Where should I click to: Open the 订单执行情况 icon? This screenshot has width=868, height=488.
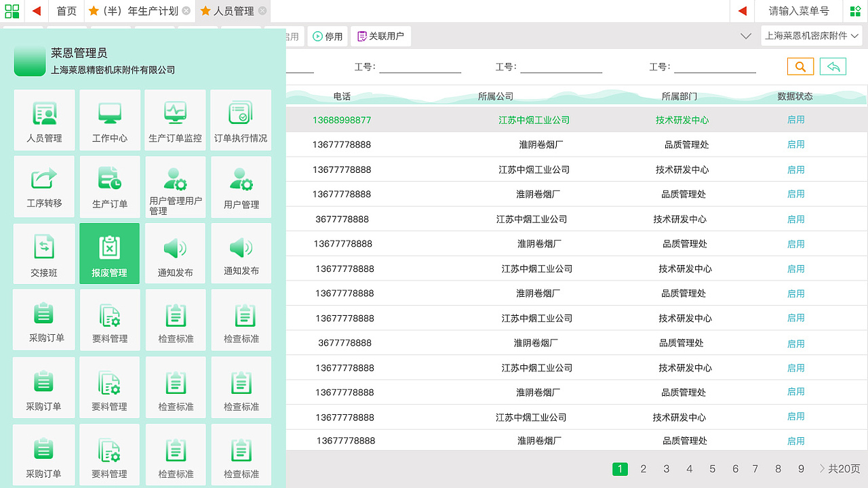tap(241, 119)
